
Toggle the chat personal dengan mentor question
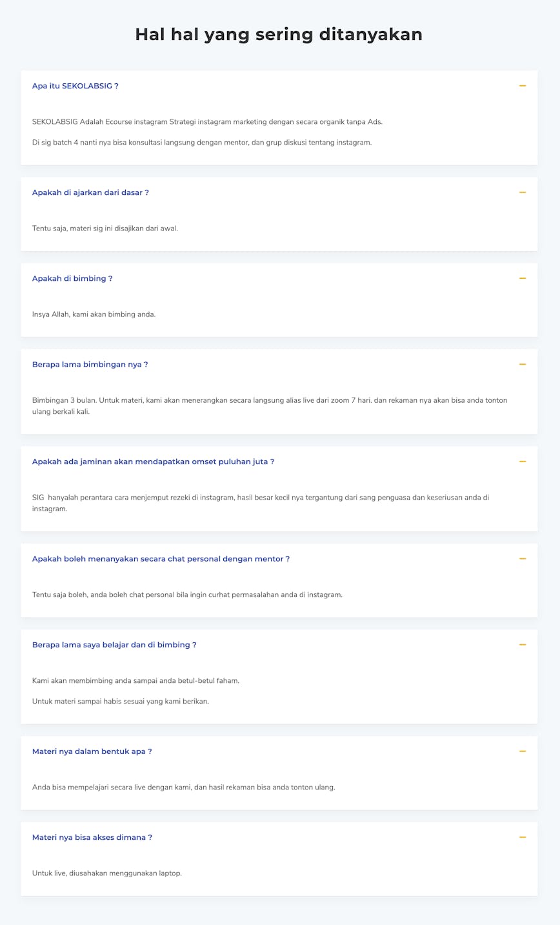point(161,558)
